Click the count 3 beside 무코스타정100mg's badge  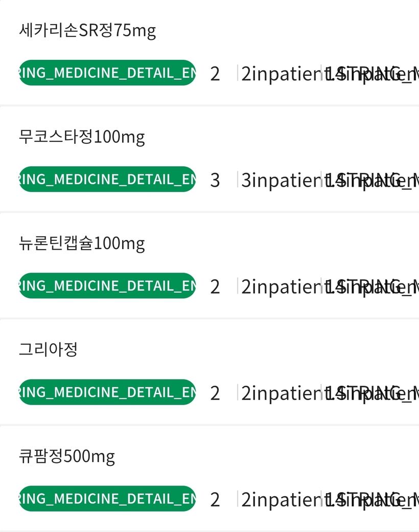click(215, 181)
